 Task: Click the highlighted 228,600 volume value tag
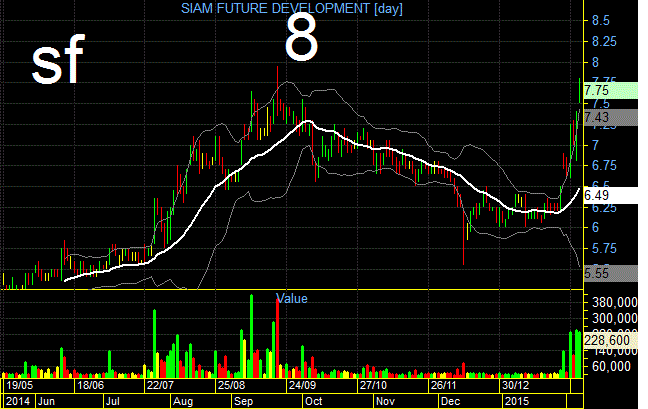tap(611, 340)
